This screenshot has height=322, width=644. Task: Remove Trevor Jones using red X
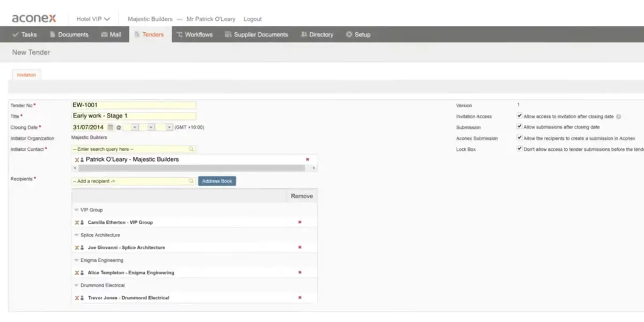pos(299,297)
